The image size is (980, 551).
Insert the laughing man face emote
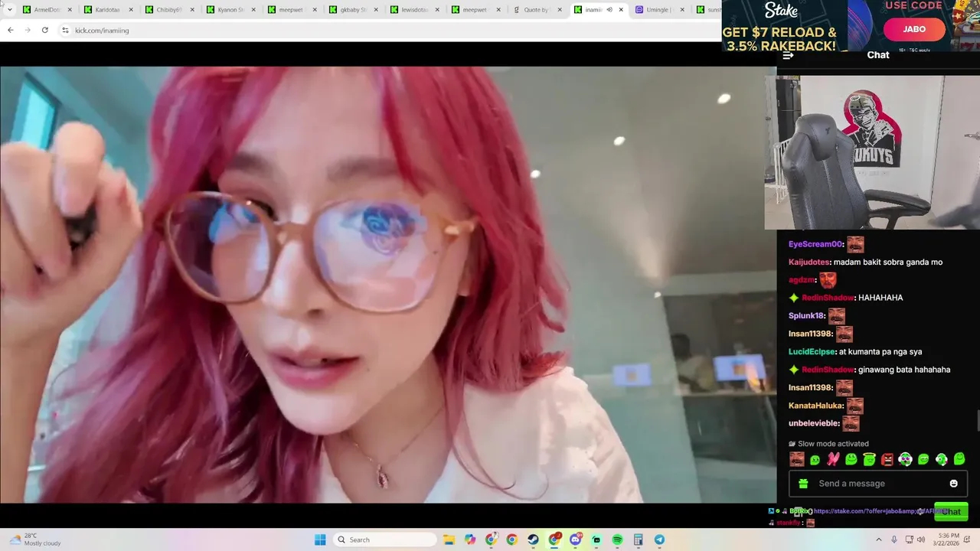(x=797, y=459)
